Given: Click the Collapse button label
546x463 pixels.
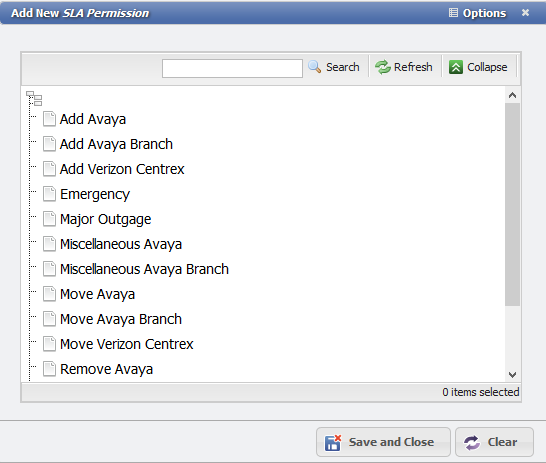Looking at the screenshot, I should point(487,67).
